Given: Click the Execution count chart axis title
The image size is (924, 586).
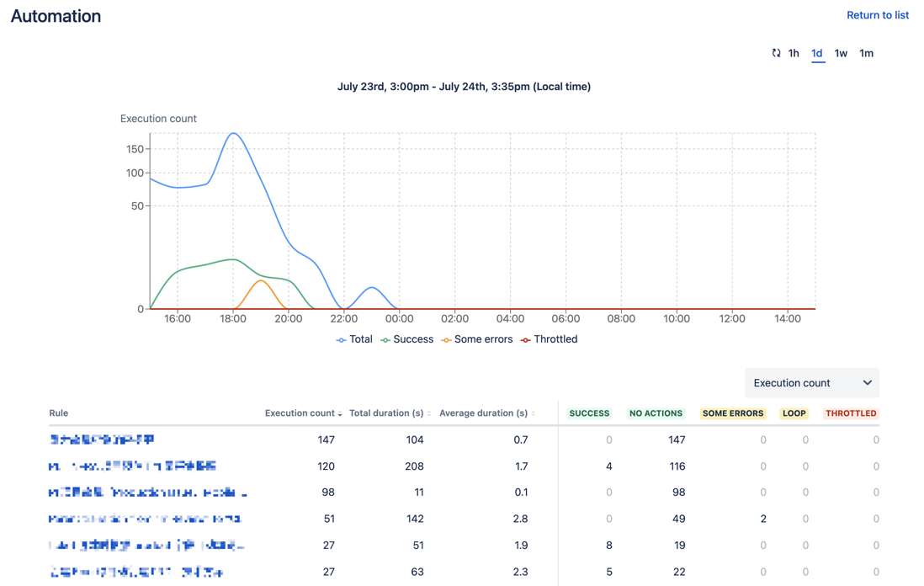Looking at the screenshot, I should coord(158,119).
